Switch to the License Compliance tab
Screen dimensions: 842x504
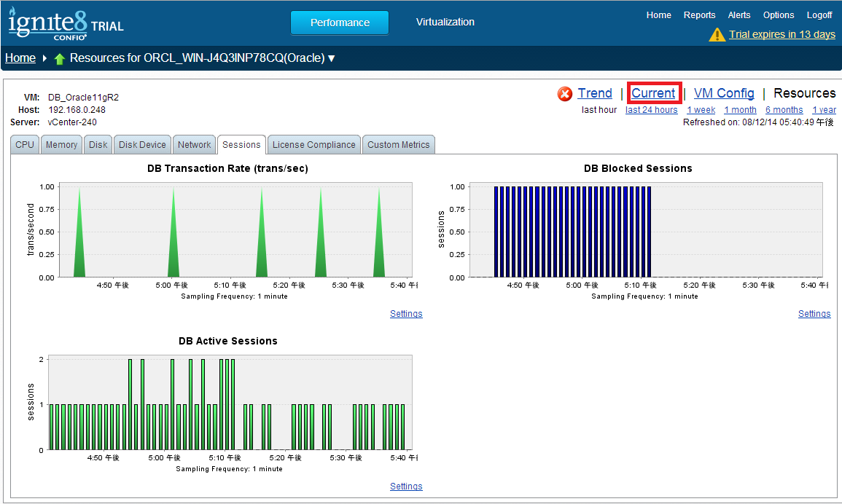coord(314,145)
